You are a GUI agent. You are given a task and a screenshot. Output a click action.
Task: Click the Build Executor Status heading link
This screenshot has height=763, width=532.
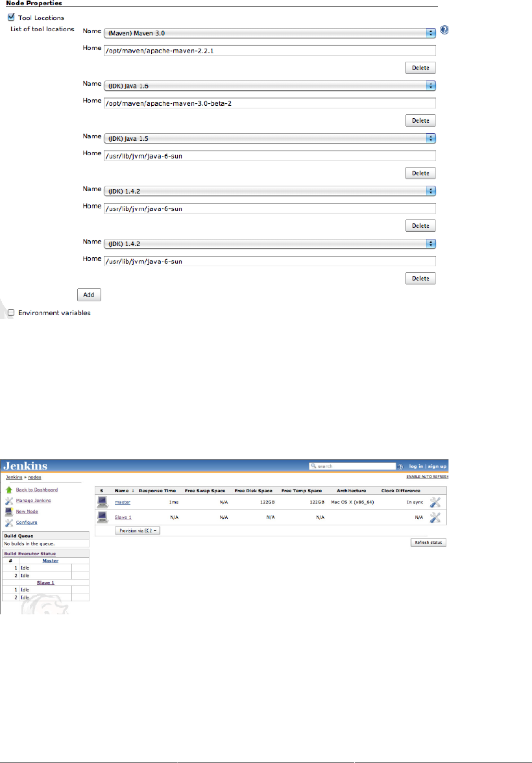(30, 554)
